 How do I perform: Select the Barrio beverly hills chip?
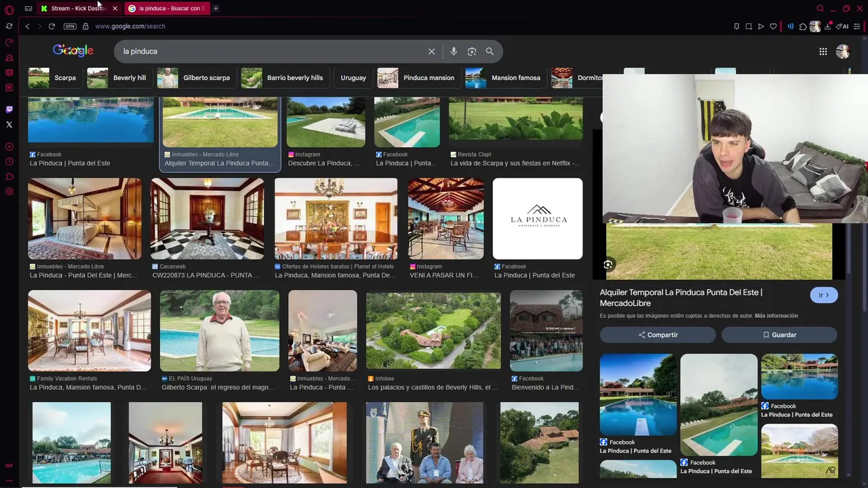[284, 78]
